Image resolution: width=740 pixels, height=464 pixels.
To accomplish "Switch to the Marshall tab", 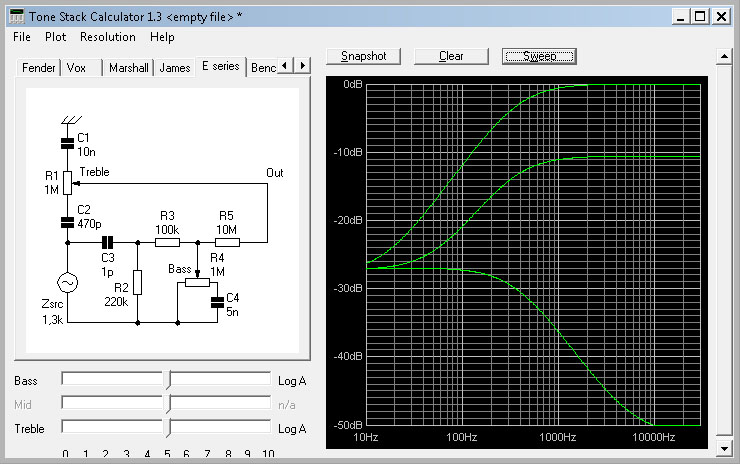I will (x=128, y=68).
